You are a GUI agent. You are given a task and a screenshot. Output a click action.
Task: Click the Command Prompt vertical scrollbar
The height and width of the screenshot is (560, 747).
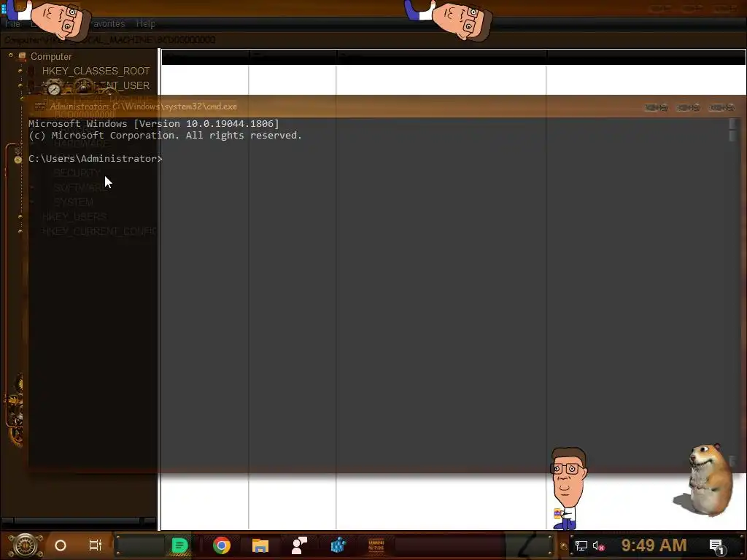pos(733,293)
